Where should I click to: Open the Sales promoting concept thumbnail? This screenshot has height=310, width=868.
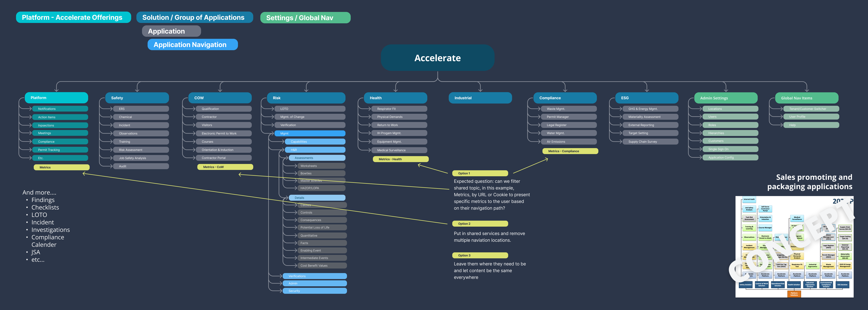pyautogui.click(x=794, y=247)
